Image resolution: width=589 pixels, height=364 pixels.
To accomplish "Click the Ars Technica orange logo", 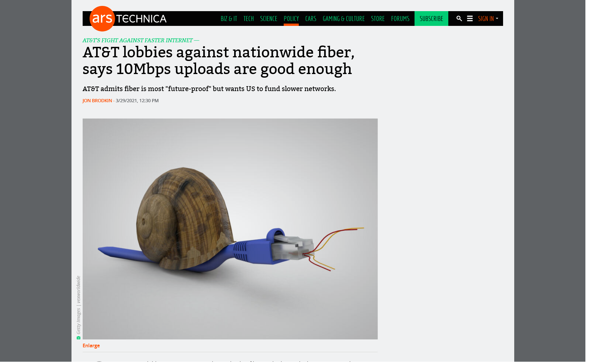I will pyautogui.click(x=102, y=19).
